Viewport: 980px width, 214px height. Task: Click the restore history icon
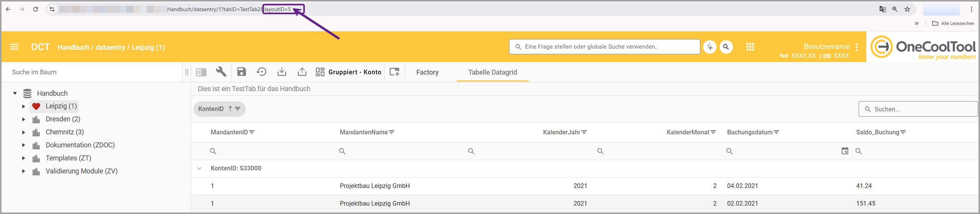click(x=262, y=72)
